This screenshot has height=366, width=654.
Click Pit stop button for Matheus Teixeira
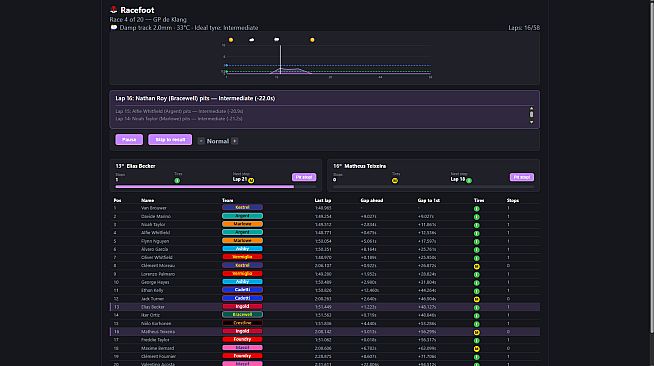(x=521, y=177)
